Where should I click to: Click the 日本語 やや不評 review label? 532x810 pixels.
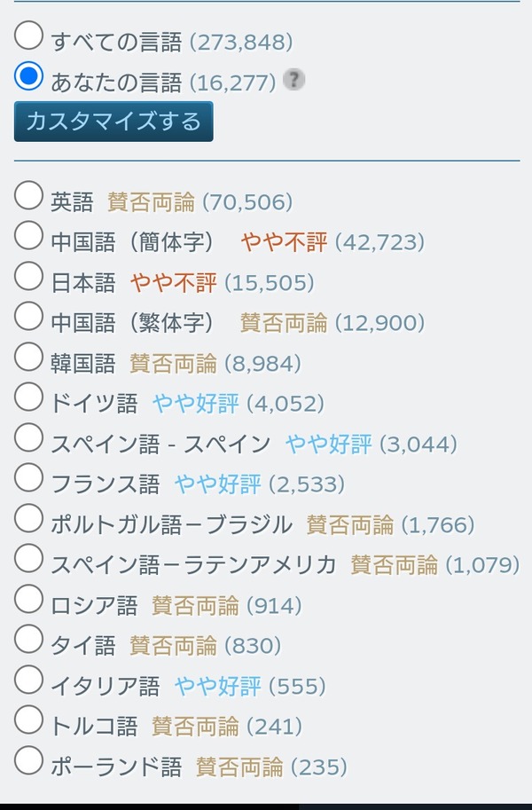click(174, 283)
